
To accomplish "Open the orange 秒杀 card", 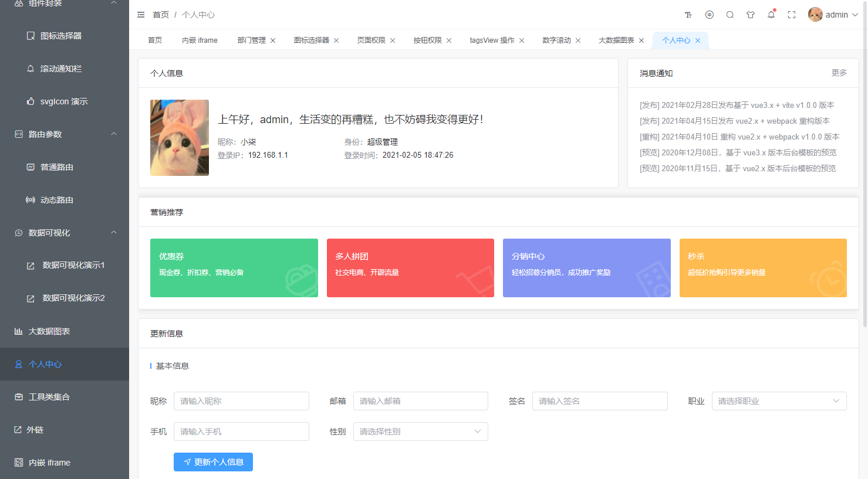I will point(763,268).
